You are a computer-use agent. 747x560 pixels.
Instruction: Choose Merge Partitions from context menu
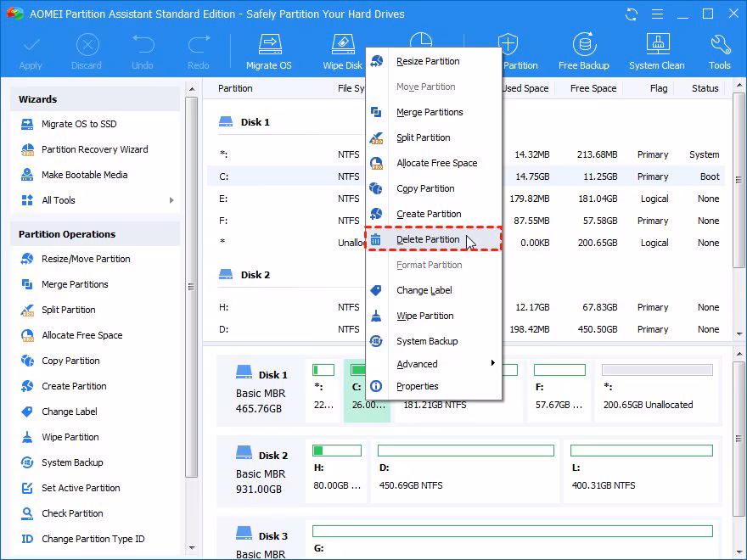click(x=434, y=112)
